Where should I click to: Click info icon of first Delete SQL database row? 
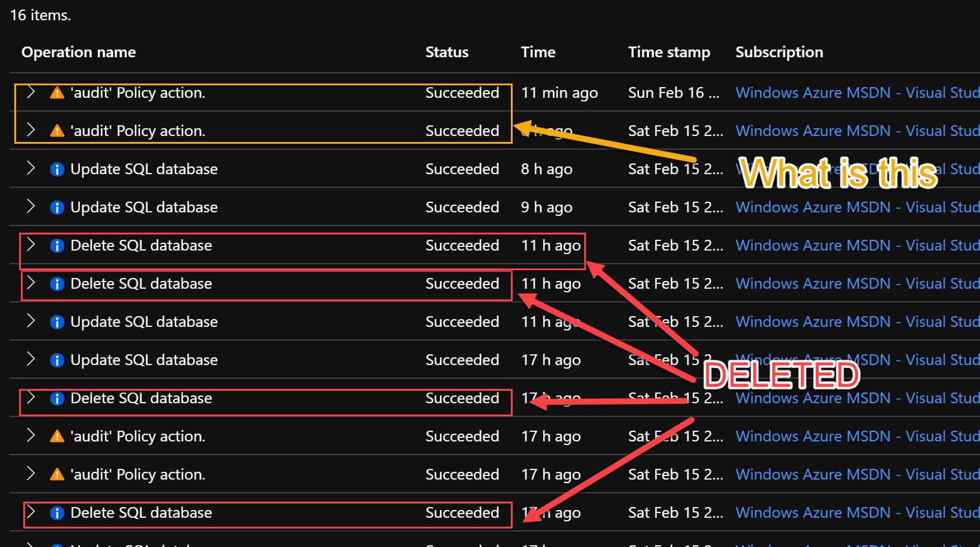pos(57,246)
